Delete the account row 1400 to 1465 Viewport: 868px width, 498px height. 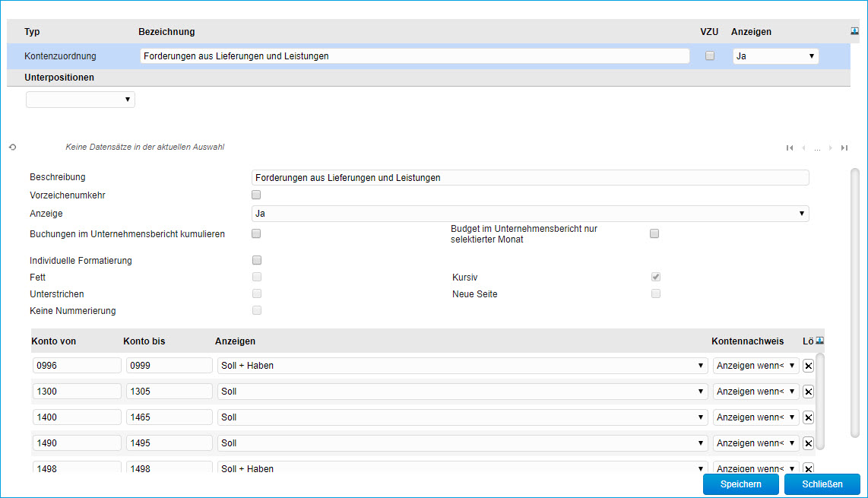[x=808, y=417]
